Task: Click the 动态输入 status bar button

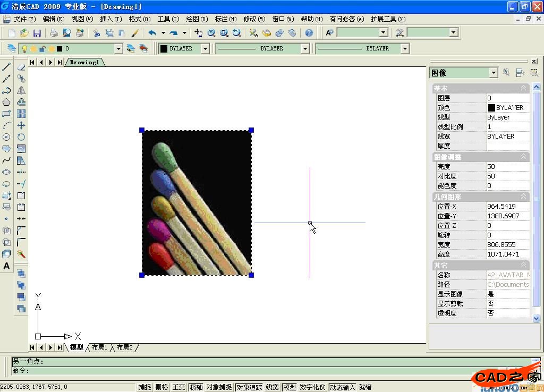Action: [342, 387]
